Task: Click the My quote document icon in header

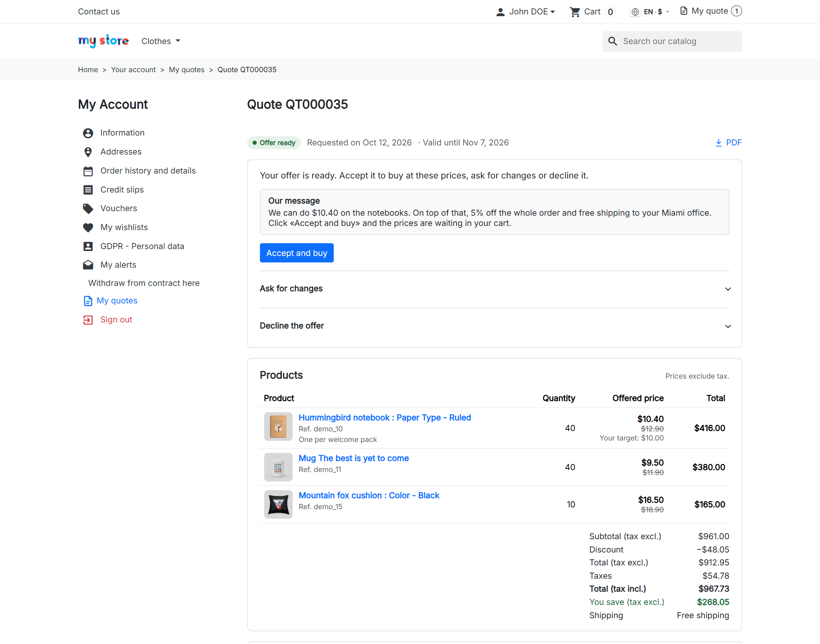Action: coord(684,11)
